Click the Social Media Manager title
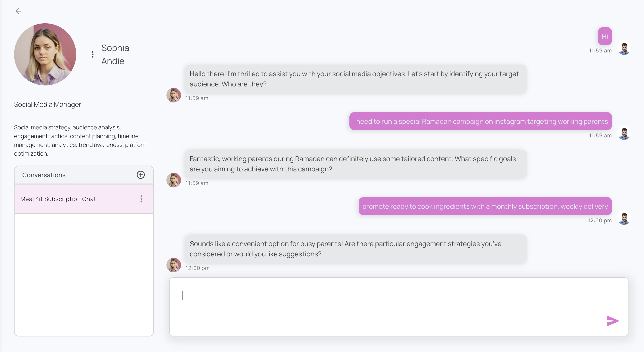644x352 pixels. (x=48, y=104)
